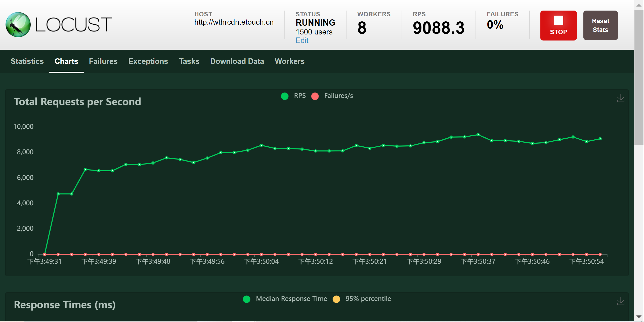This screenshot has width=644, height=322.
Task: Switch to the Statistics tab
Action: tap(27, 61)
